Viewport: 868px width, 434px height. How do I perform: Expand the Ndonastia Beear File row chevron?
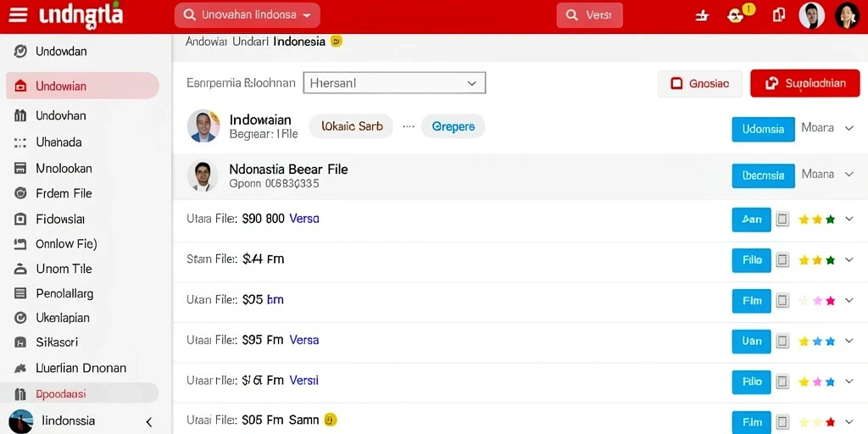849,175
